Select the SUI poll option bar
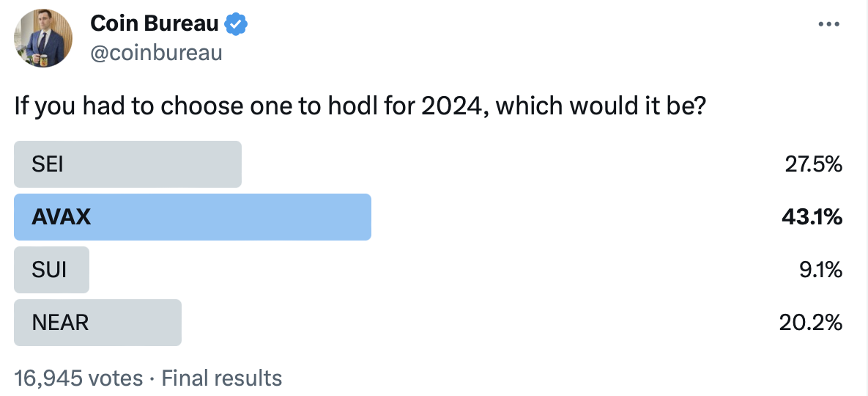Screen dimensions: 868x396 click(51, 270)
